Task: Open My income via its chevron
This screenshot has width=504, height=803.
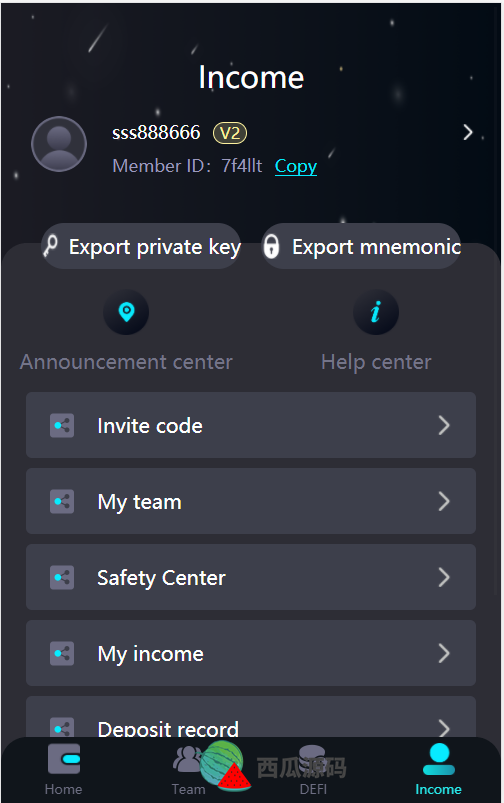Action: pyautogui.click(x=444, y=653)
